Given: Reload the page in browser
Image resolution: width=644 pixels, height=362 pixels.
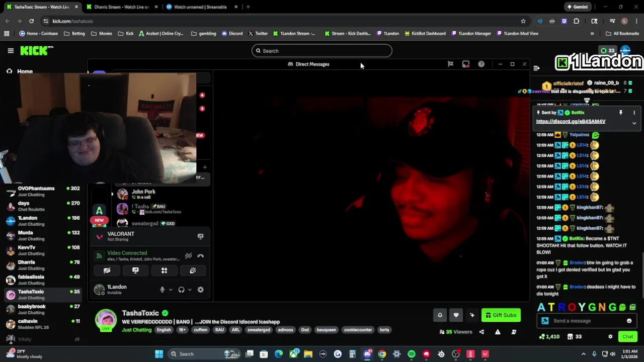Looking at the screenshot, I should click(31, 21).
